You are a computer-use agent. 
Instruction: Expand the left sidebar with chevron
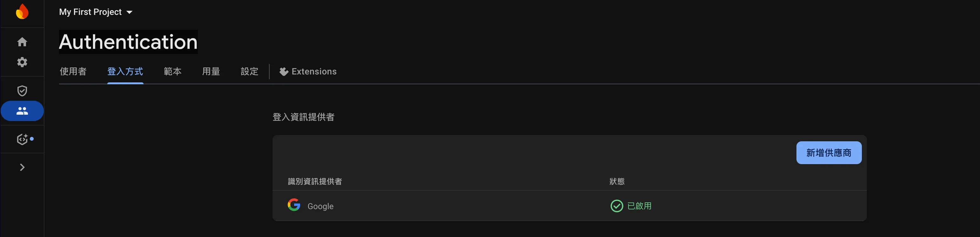click(22, 168)
